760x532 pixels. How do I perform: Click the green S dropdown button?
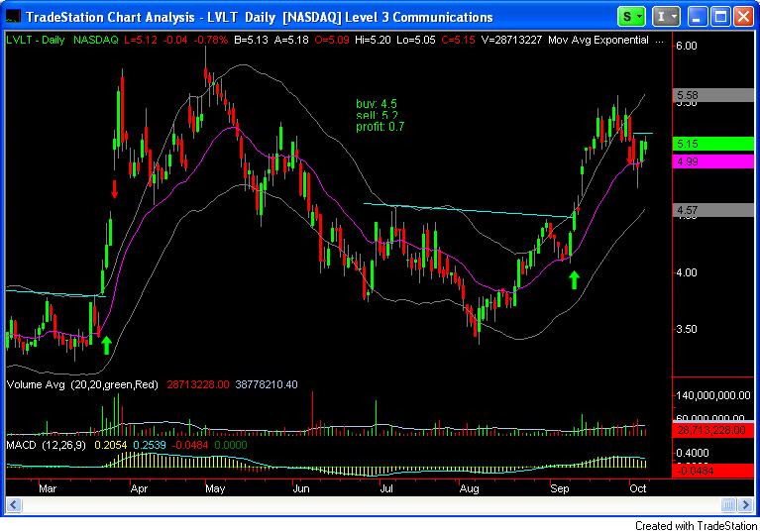[x=631, y=17]
